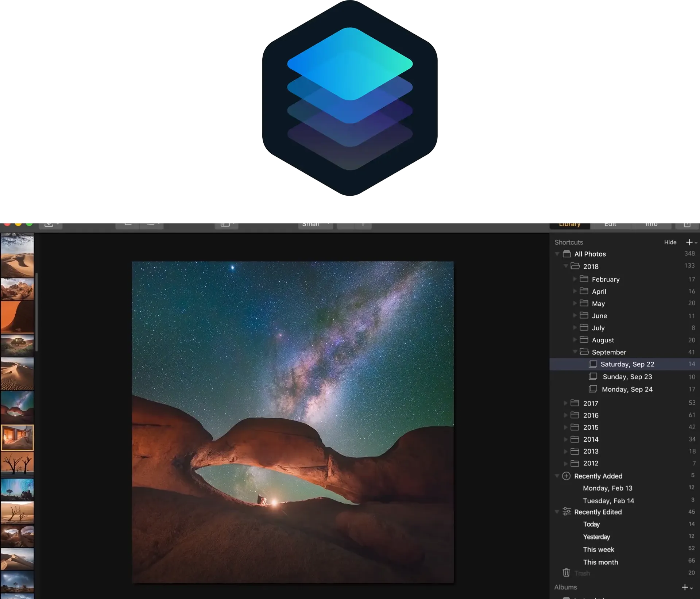This screenshot has height=599, width=700.
Task: Add a shortcut with the Shortcuts plus icon
Action: 689,242
